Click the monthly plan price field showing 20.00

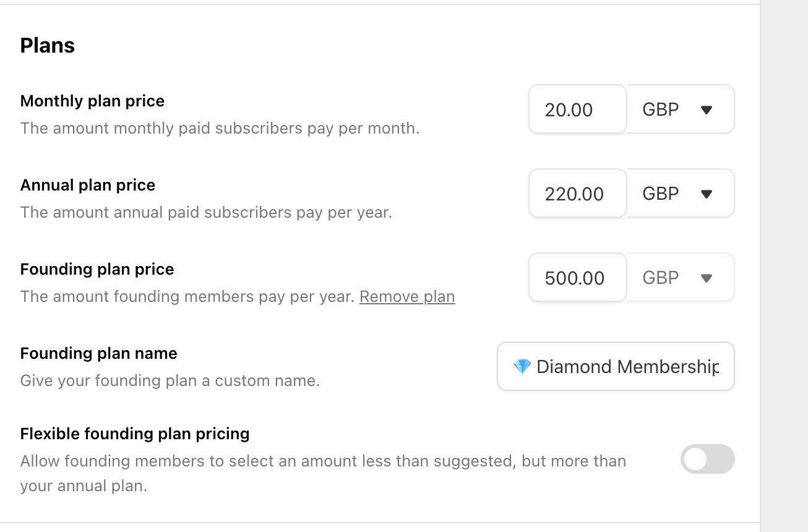click(x=577, y=109)
